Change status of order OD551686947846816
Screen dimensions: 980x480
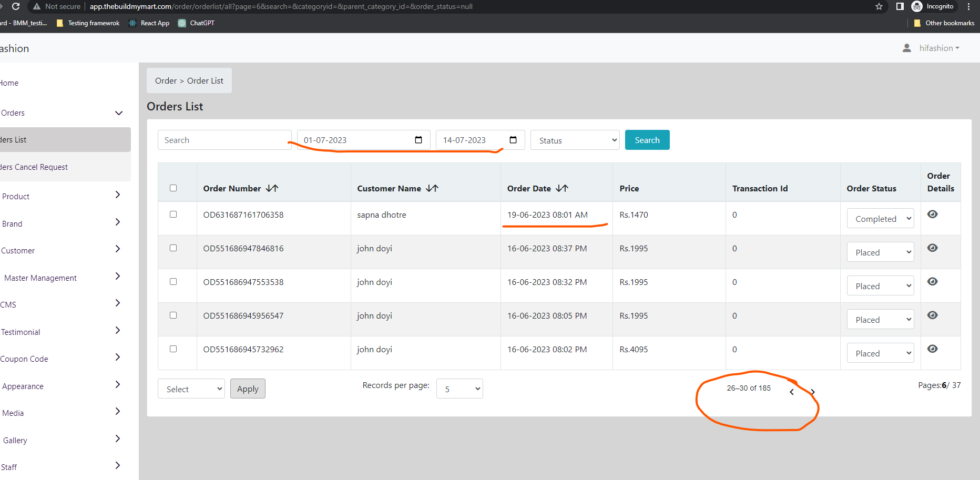(880, 252)
